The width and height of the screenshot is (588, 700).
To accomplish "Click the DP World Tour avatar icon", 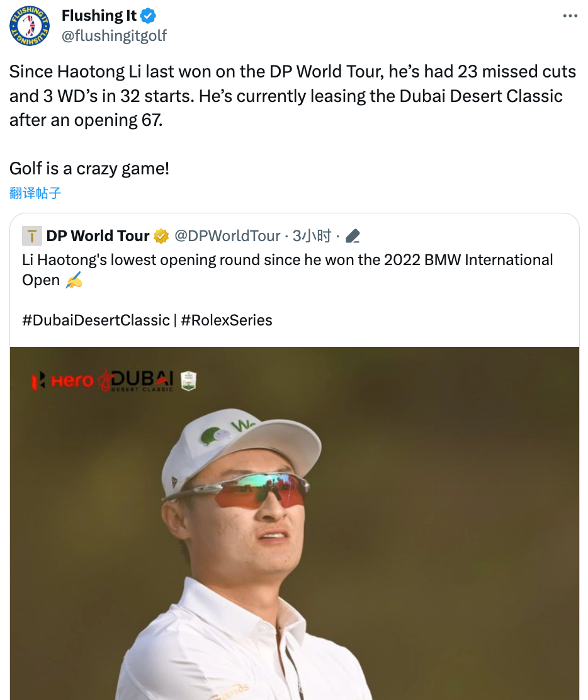I will click(31, 236).
